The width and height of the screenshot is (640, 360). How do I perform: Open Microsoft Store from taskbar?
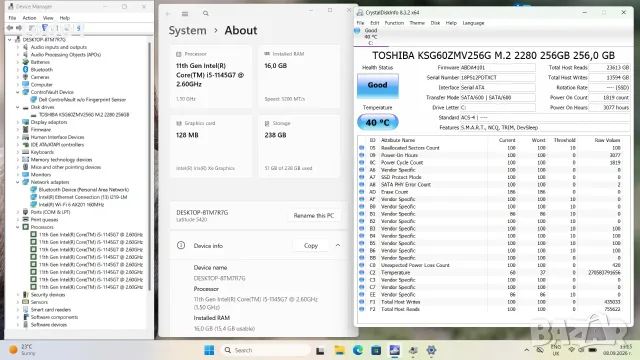(x=376, y=350)
